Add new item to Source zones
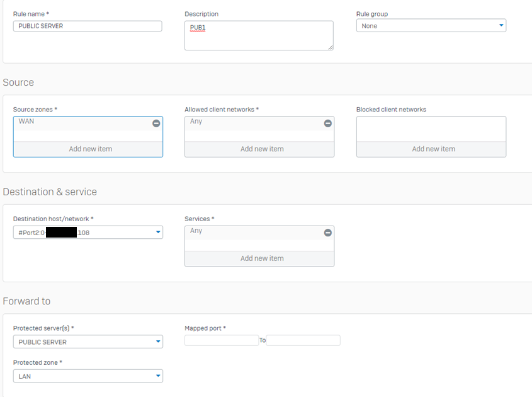532x397 pixels. [x=88, y=149]
